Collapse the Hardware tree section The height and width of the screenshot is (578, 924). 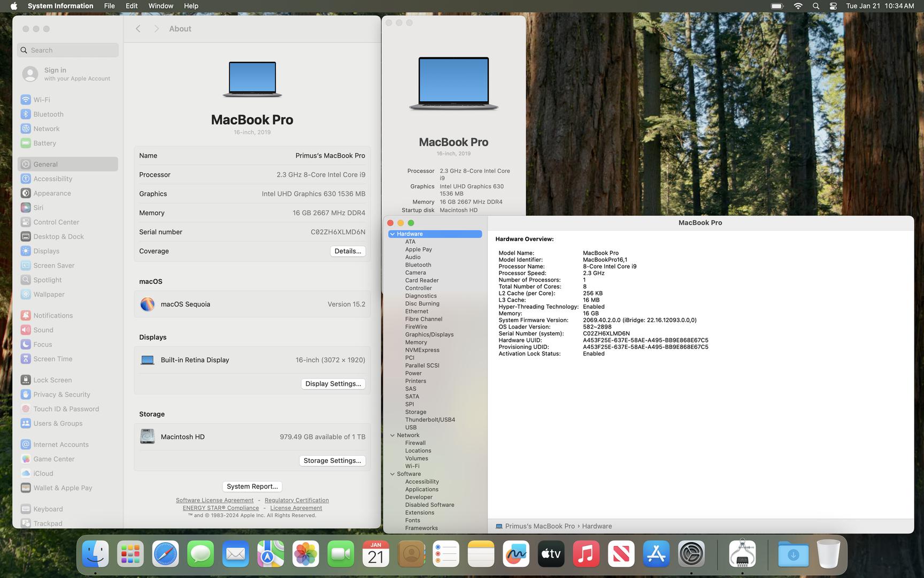point(392,234)
